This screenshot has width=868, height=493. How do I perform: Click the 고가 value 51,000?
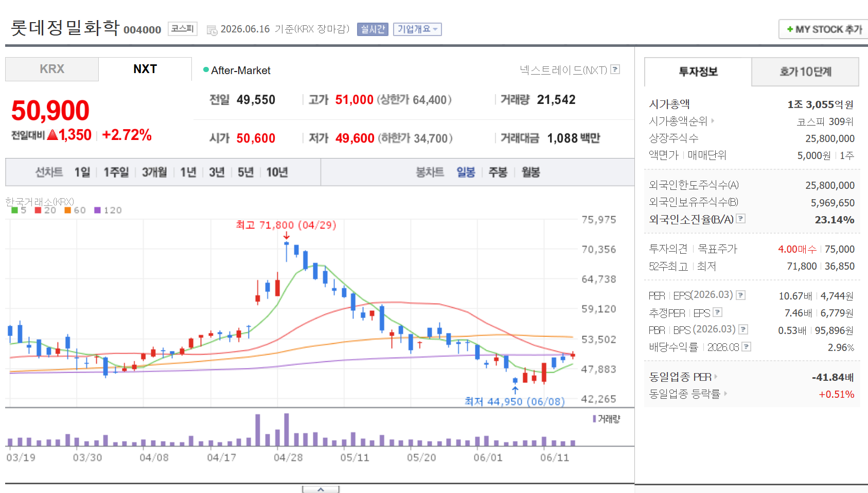tap(355, 99)
